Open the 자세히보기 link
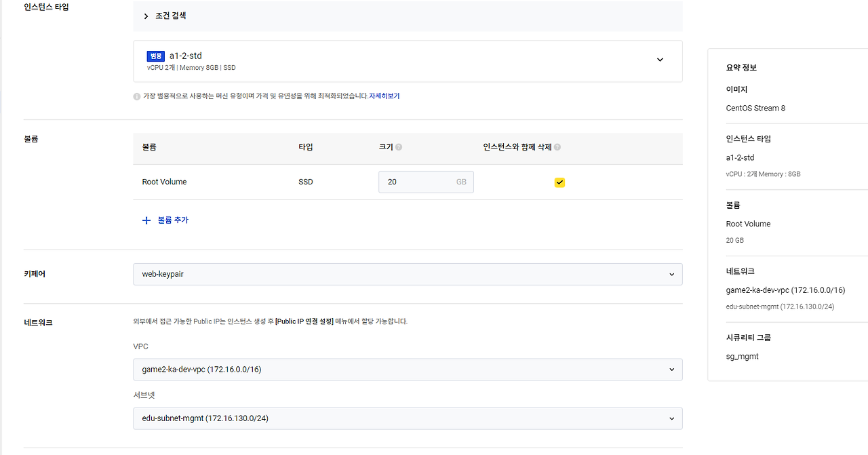Viewport: 868px width, 455px height. tap(384, 96)
